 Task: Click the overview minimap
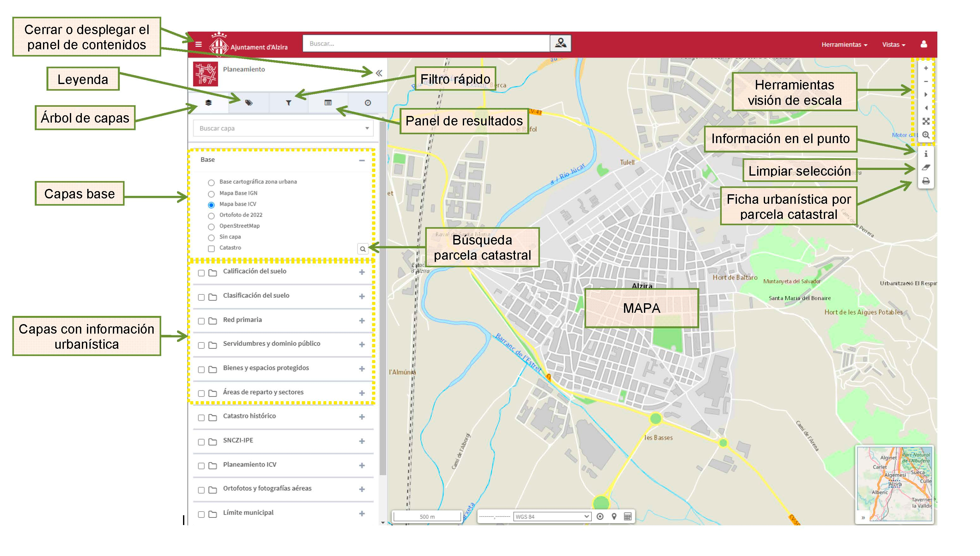coord(894,483)
